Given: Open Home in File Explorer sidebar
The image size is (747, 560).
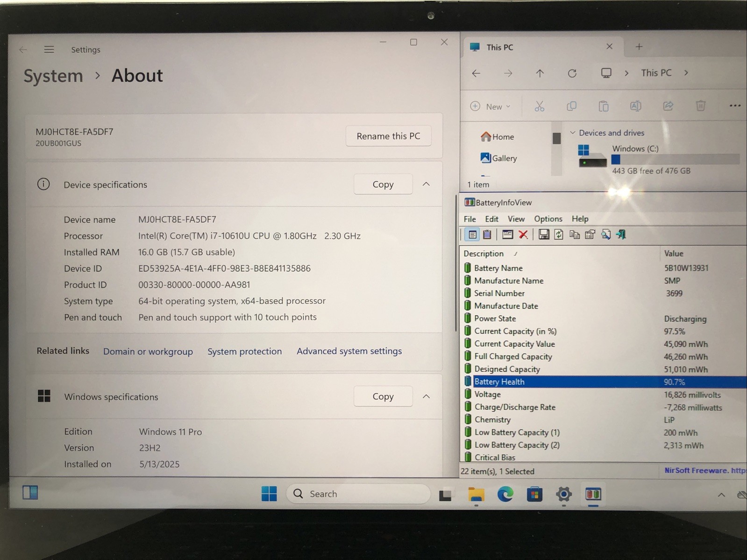Looking at the screenshot, I should coord(497,137).
